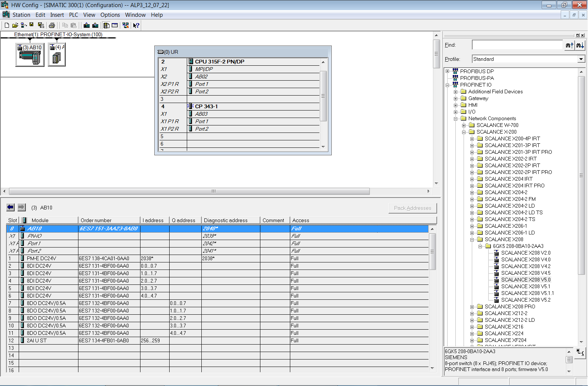588x386 pixels.
Task: Click the Download to Module icon
Action: (87, 25)
